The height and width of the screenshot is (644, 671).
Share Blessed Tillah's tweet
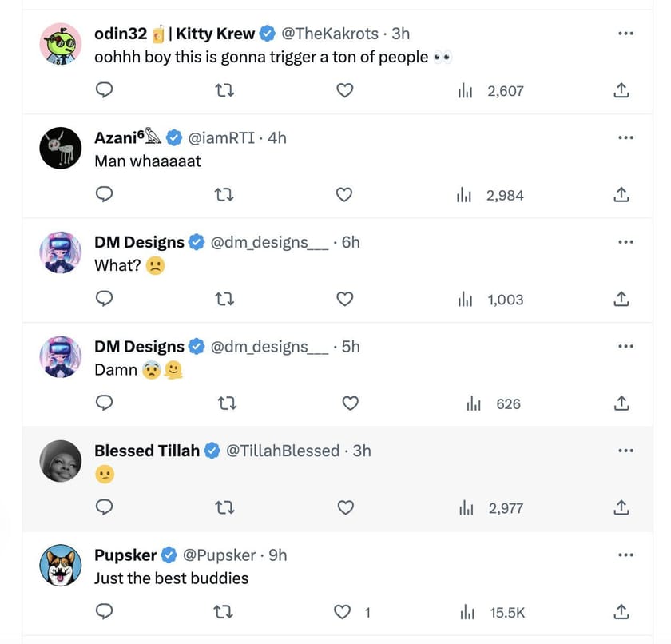tap(621, 508)
